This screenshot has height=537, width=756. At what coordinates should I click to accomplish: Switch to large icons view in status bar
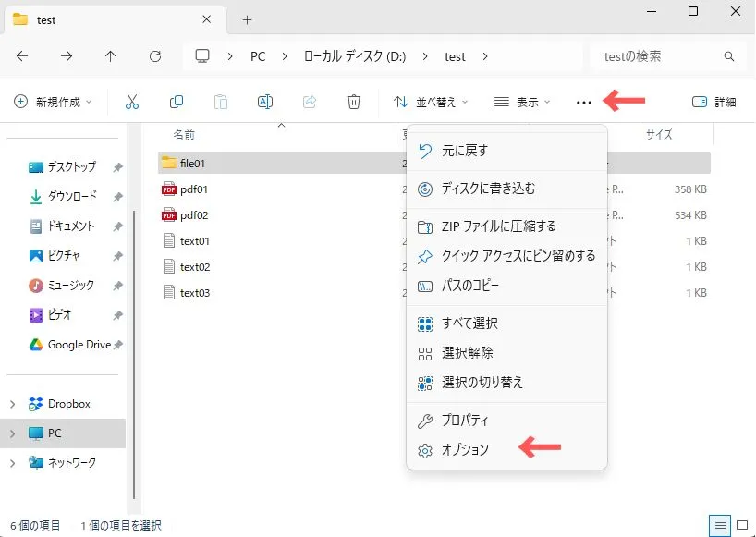(x=740, y=525)
